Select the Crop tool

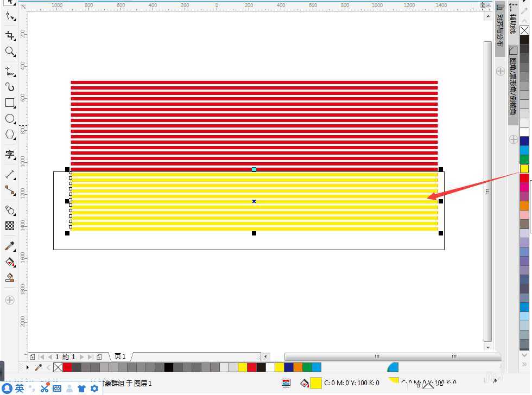tap(9, 36)
